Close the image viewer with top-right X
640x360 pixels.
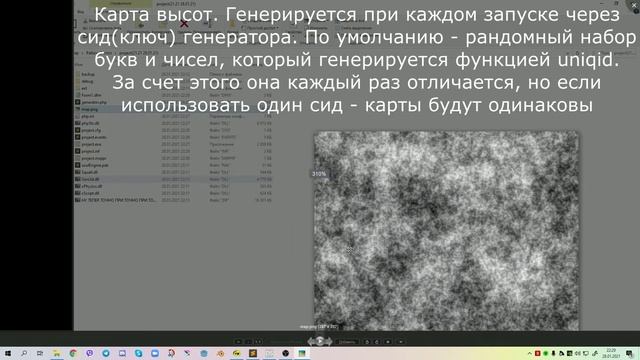tap(634, 5)
